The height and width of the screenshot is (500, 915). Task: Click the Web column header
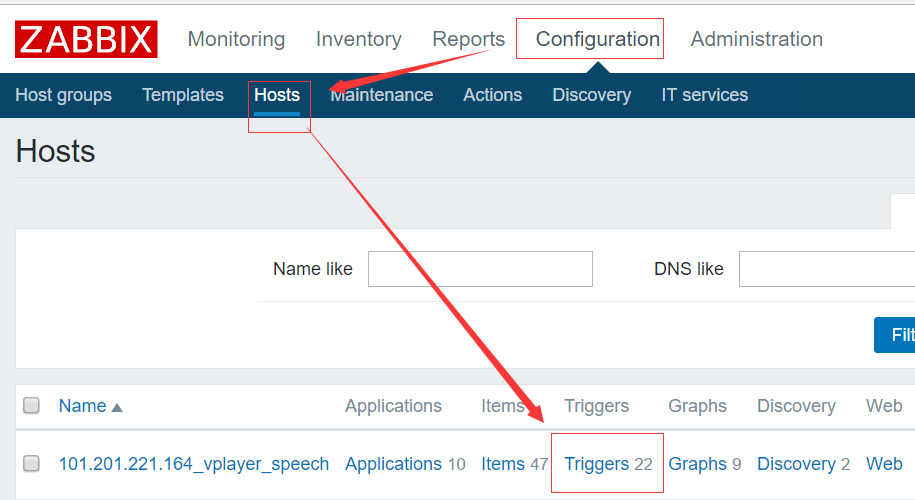(x=884, y=405)
